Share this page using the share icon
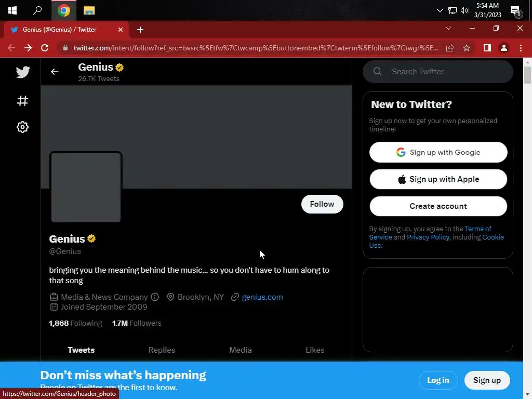532x399 pixels. [450, 48]
